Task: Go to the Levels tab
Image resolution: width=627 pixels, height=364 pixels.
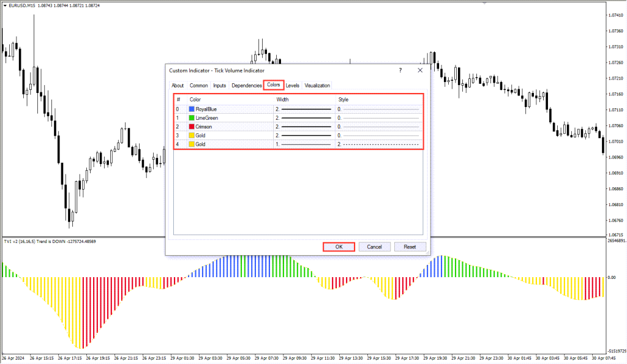Action: [x=292, y=86]
